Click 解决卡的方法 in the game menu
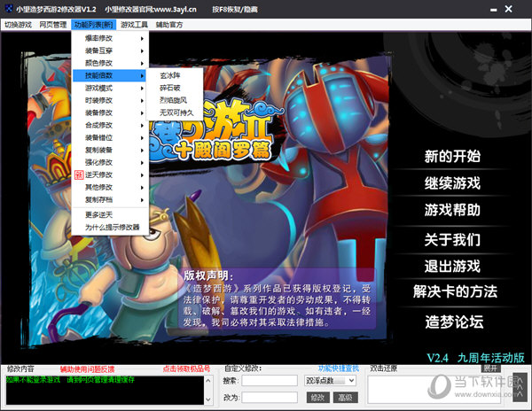 click(455, 291)
